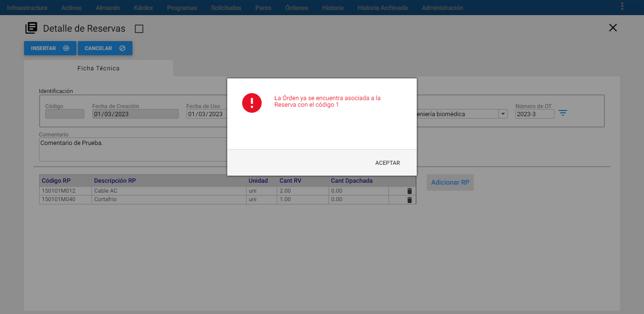Open the Historia menu
644x314 pixels.
tap(333, 8)
